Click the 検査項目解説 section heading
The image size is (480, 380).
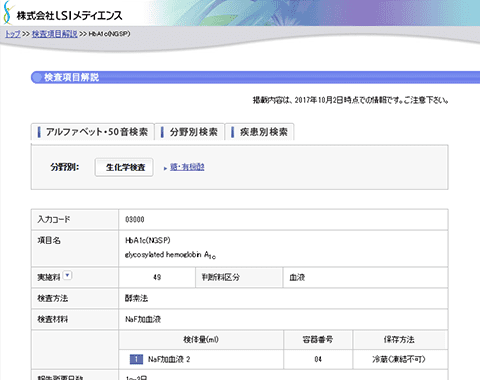72,77
